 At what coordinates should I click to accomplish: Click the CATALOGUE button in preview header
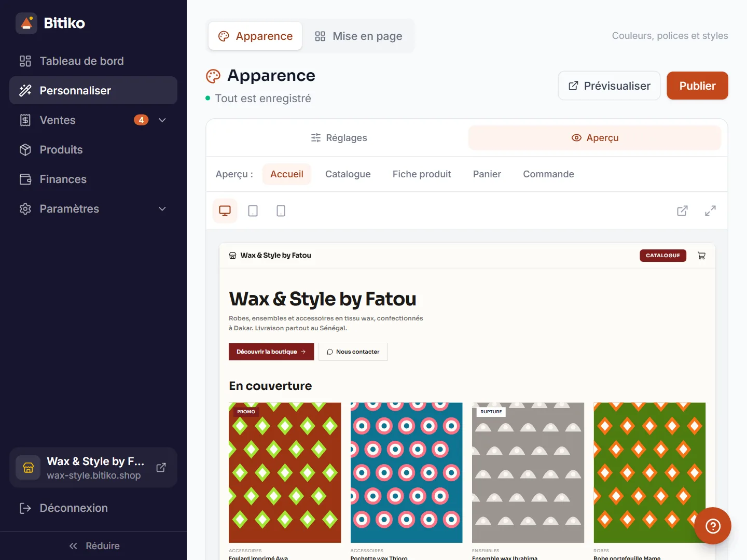pos(663,256)
